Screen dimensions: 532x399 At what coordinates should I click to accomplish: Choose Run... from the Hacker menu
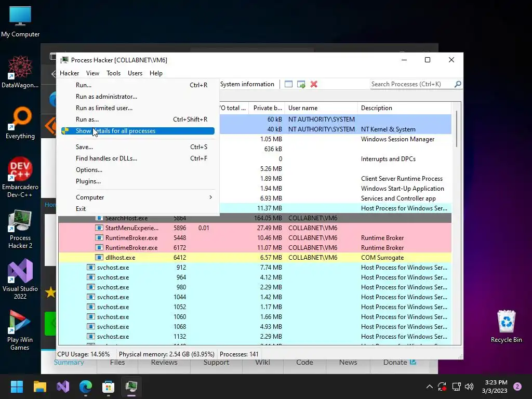click(138, 85)
